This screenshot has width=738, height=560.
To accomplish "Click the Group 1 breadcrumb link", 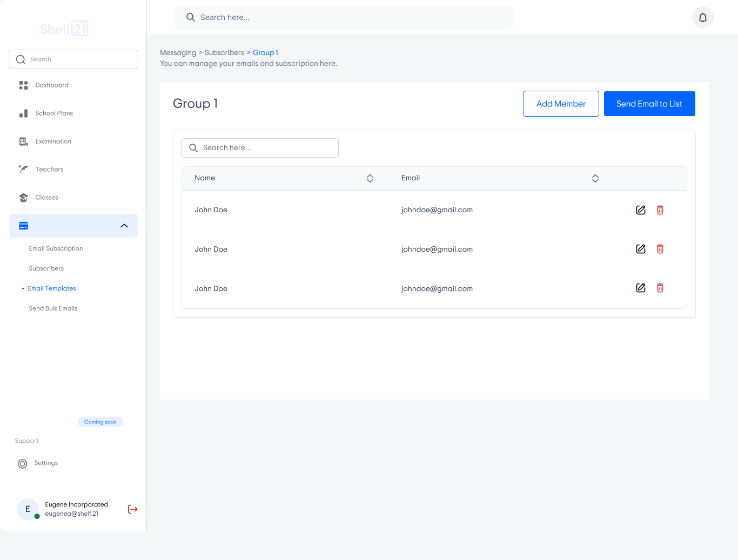I will 265,52.
